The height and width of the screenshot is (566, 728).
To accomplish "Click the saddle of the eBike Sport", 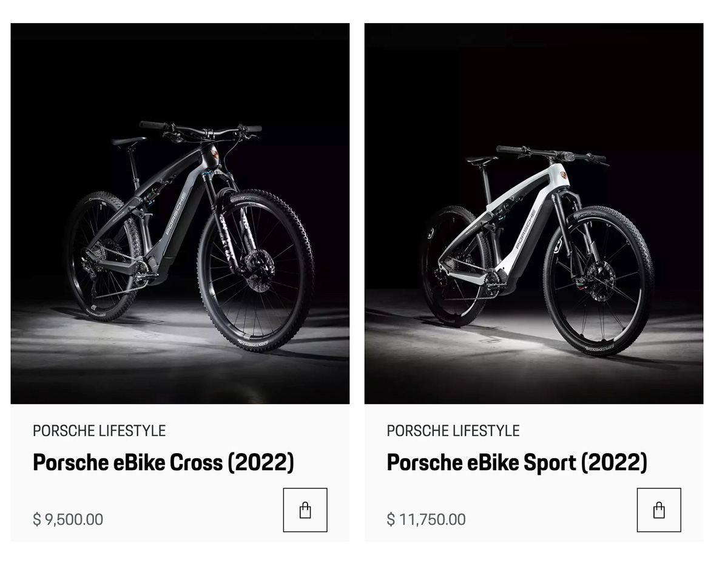I will tap(482, 160).
